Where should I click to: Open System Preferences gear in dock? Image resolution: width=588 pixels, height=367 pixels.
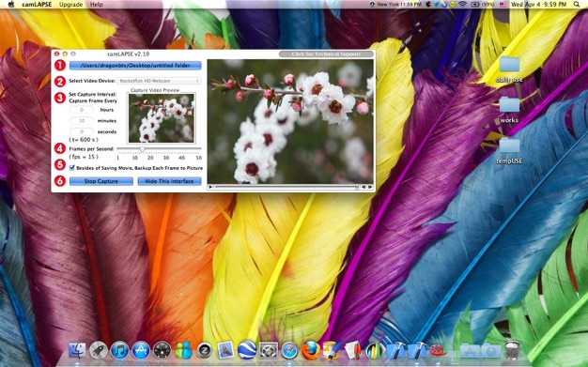pyautogui.click(x=269, y=351)
